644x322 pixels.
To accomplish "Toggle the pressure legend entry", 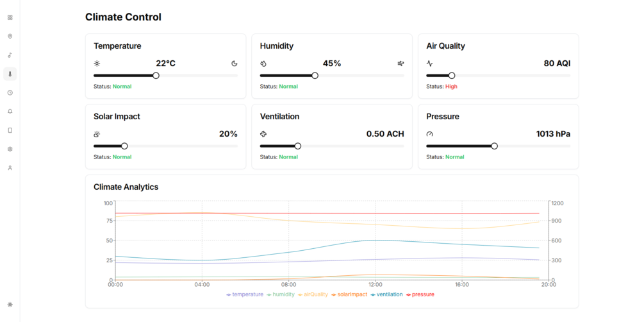I will [x=419, y=294].
